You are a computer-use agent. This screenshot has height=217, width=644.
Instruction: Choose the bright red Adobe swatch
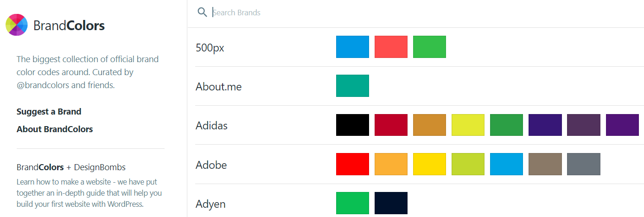tap(352, 164)
